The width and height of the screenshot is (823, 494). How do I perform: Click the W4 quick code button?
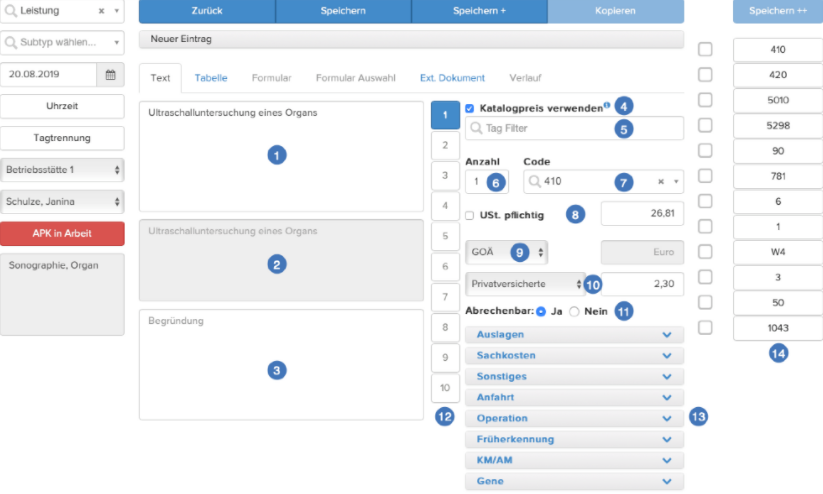778,252
